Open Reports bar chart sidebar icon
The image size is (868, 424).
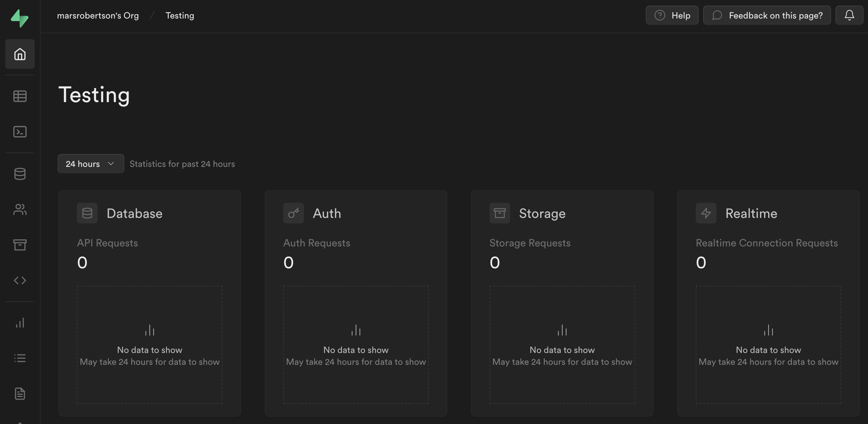point(20,323)
